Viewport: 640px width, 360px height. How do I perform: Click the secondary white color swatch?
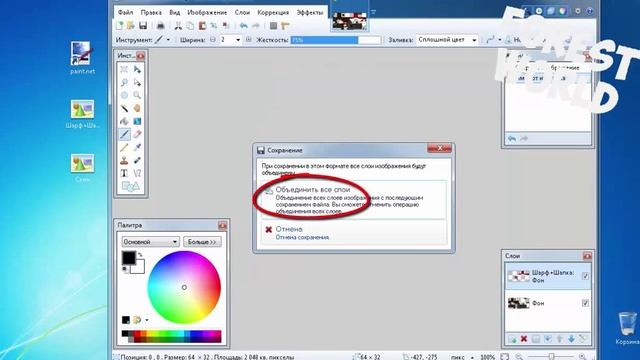tap(138, 267)
